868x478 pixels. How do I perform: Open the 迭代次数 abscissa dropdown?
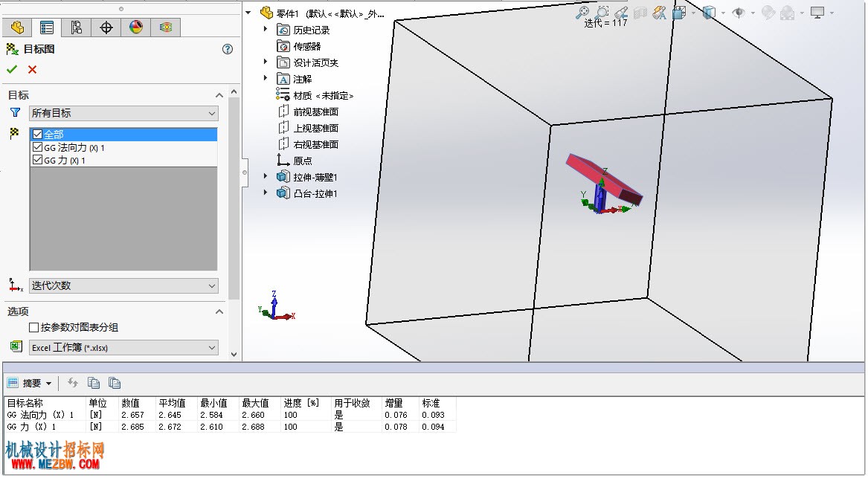(123, 285)
